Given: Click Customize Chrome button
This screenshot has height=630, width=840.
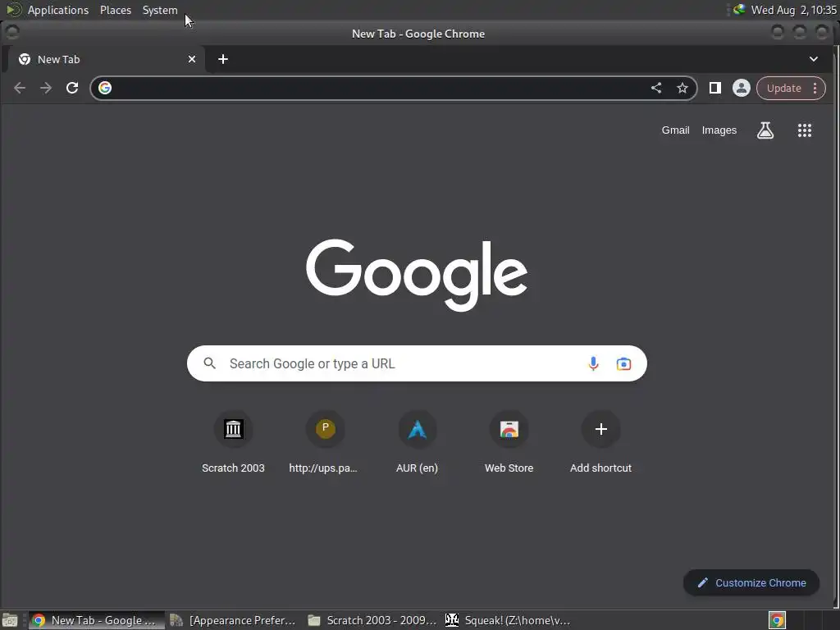Looking at the screenshot, I should click(751, 583).
